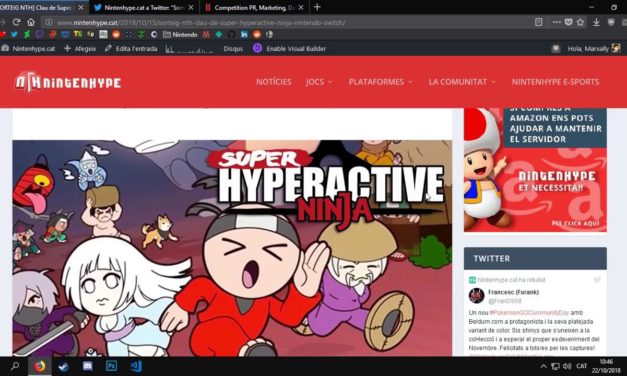Click the #PokemonGOCommunityDay hashtag
Image resolution: width=627 pixels, height=376 pixels.
pos(529,312)
